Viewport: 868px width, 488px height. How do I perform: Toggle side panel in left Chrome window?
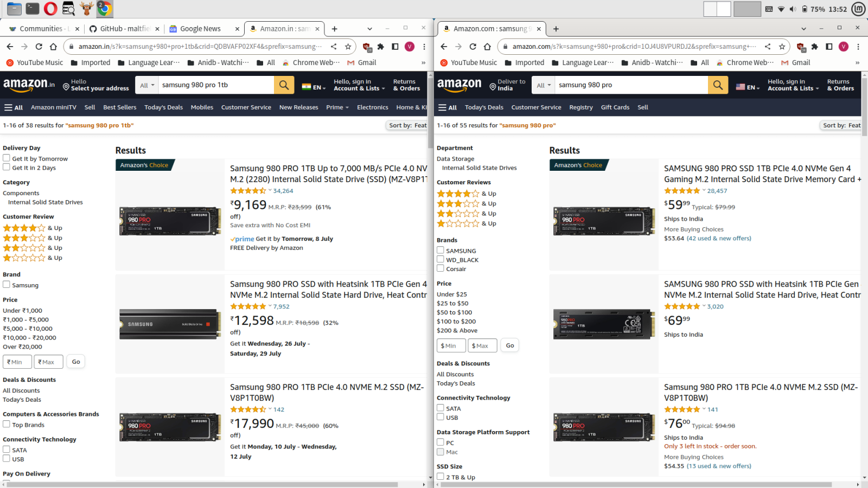point(395,47)
